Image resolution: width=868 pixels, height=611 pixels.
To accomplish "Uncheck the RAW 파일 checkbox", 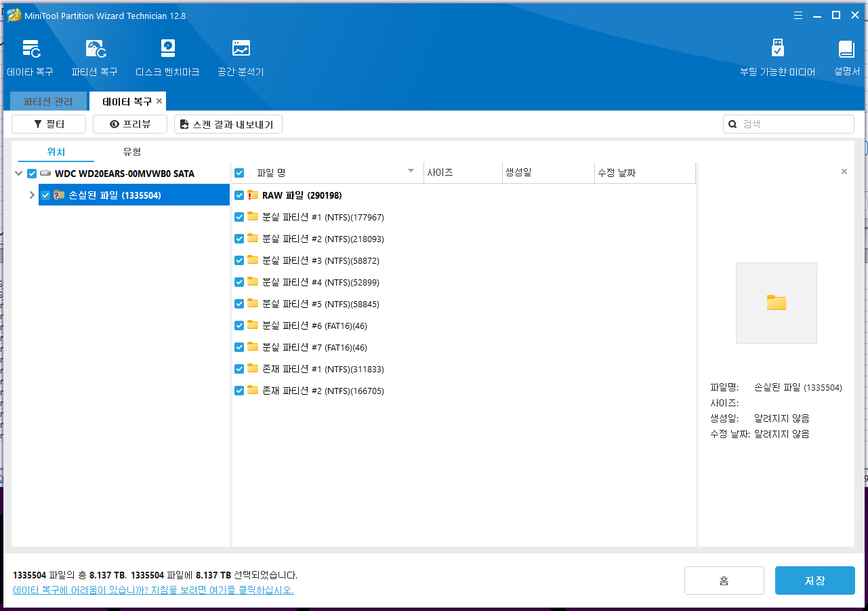I will [239, 195].
